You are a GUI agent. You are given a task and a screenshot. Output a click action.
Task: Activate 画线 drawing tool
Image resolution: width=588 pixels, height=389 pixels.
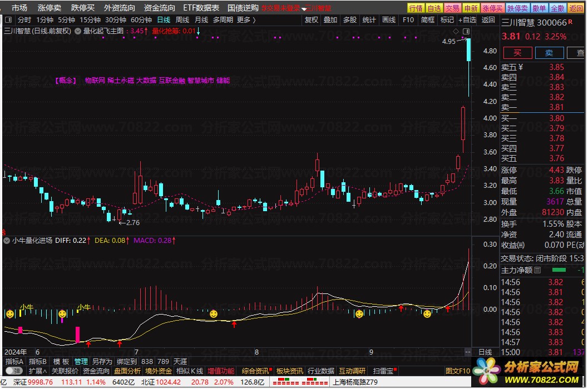point(388,20)
